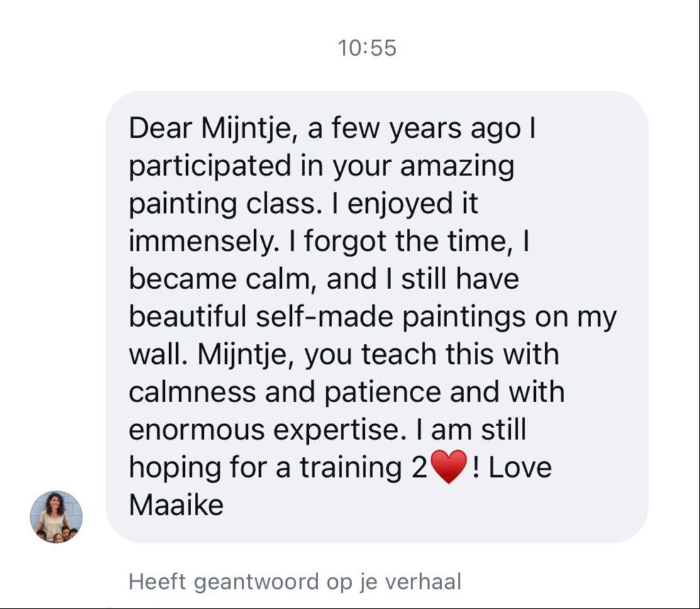Select the 'Maaike' signature at message end
Image resolution: width=700 pixels, height=609 pixels.
pyautogui.click(x=176, y=505)
